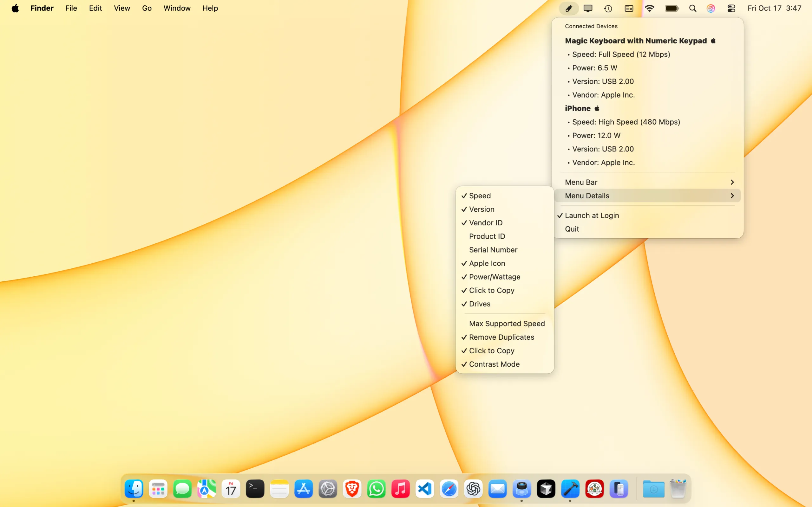Screen dimensions: 812x507
Task: Select Quit from the menu
Action: point(572,229)
